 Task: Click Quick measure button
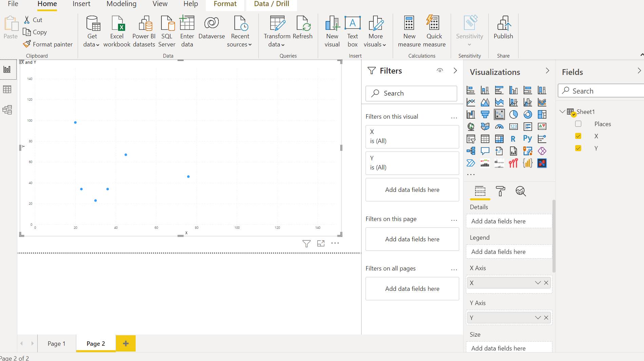(x=434, y=32)
